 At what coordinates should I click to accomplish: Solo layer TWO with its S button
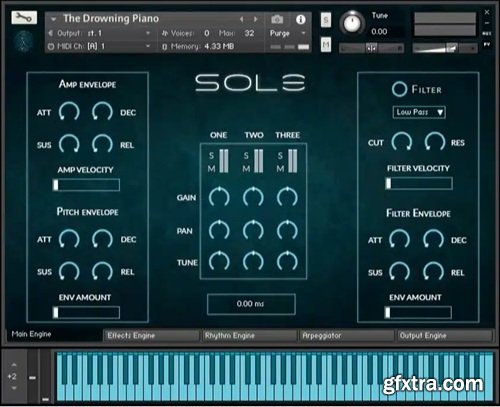[x=246, y=155]
